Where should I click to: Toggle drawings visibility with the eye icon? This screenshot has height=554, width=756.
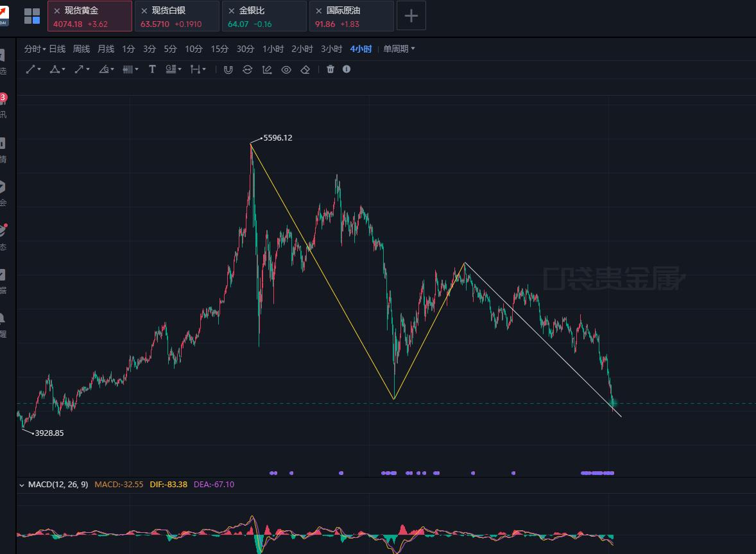pos(286,69)
